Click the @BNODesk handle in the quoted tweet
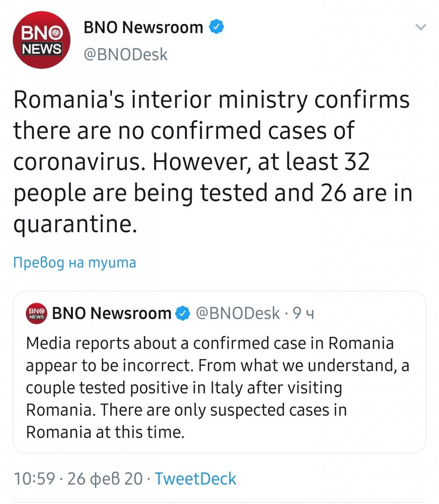Screen dimensions: 439x504 coord(238,314)
